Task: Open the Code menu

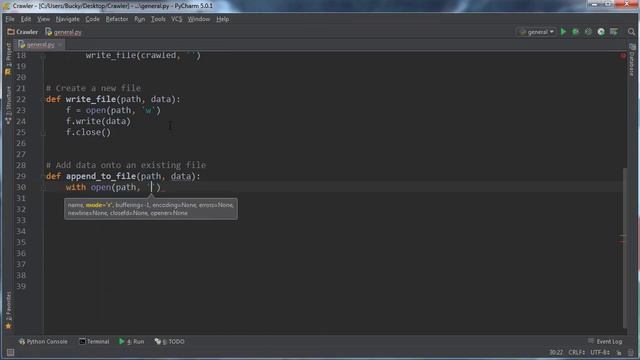Action: point(92,19)
